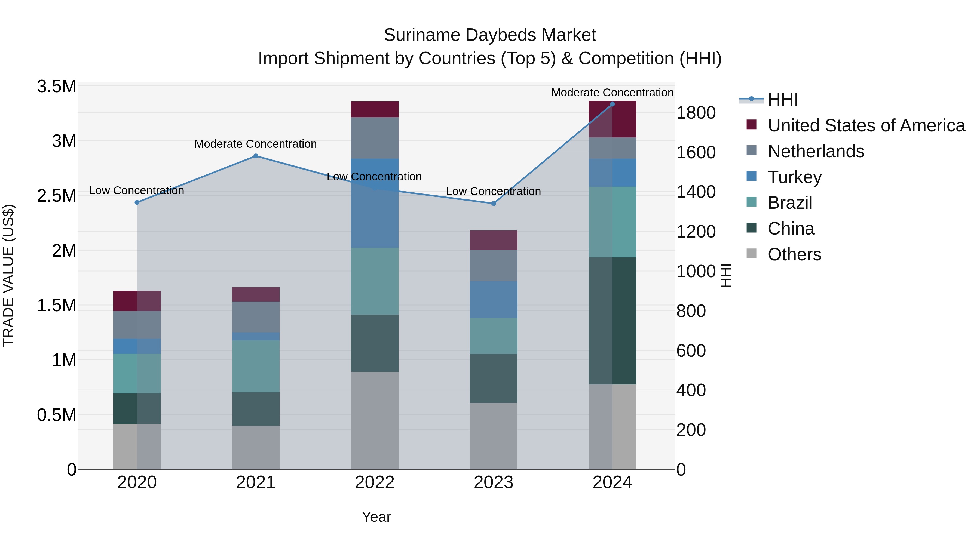Toggle the Others legend entry
The width and height of the screenshot is (980, 551).
click(x=784, y=254)
